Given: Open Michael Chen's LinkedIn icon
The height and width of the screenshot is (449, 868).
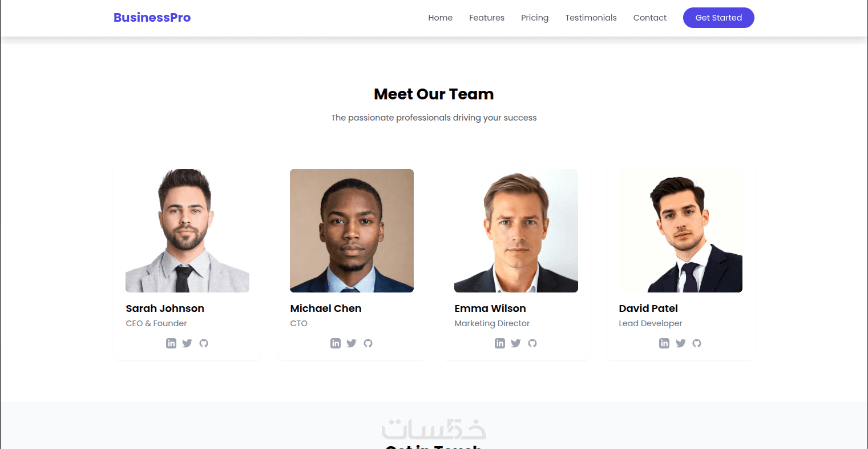Looking at the screenshot, I should 336,343.
